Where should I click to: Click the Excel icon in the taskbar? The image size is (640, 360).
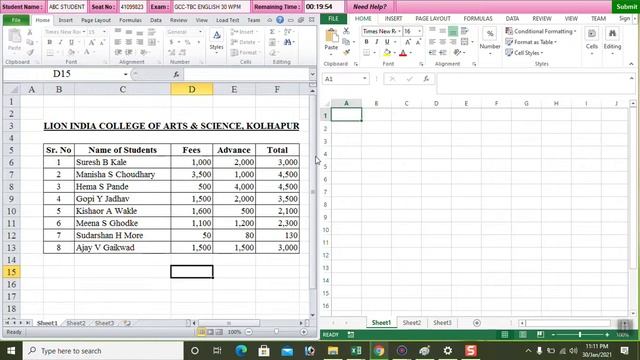(356, 351)
